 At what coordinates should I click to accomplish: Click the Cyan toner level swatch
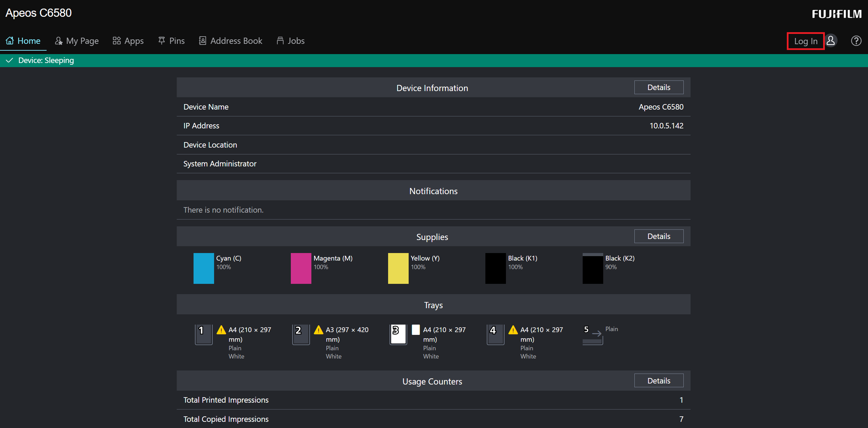(203, 268)
